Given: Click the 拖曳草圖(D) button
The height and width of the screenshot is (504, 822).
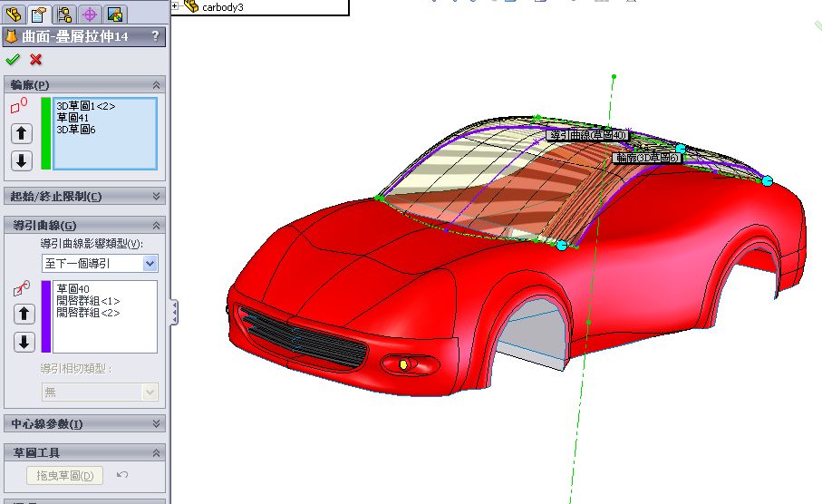Looking at the screenshot, I should [x=64, y=476].
